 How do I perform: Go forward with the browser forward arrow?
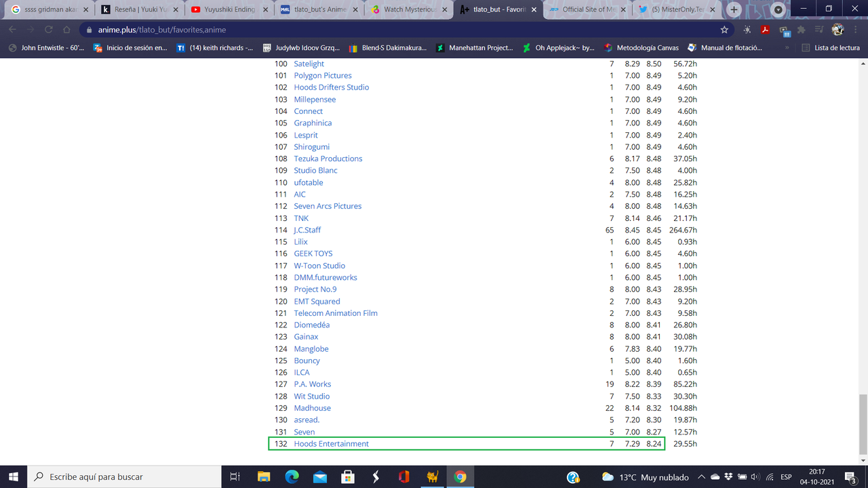31,30
